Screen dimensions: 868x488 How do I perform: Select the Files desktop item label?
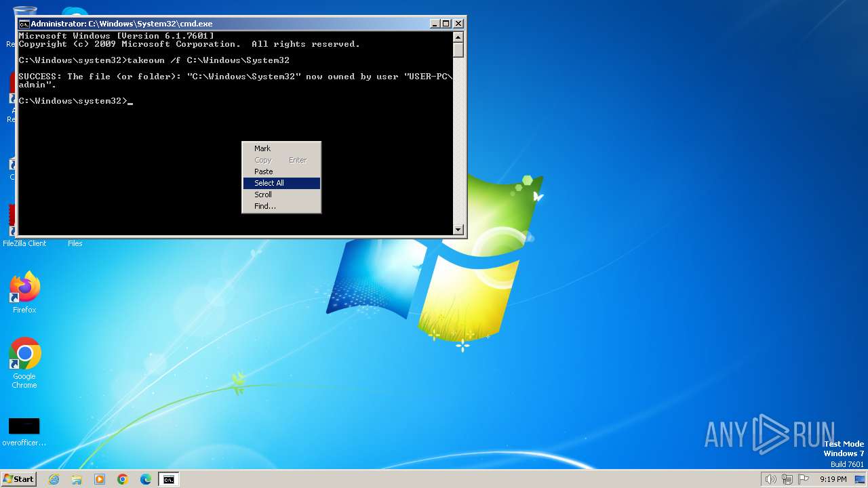75,243
